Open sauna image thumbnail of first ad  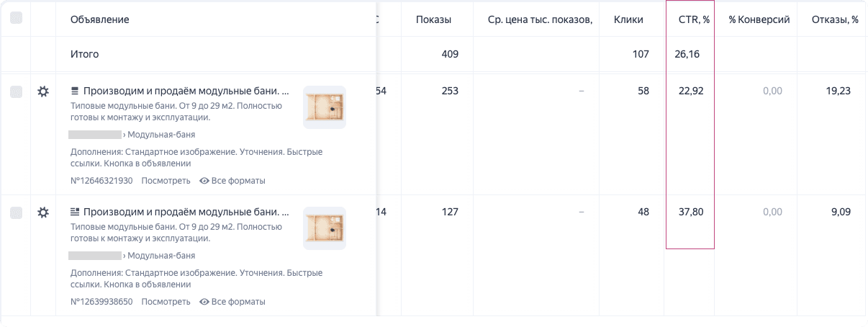[x=325, y=107]
